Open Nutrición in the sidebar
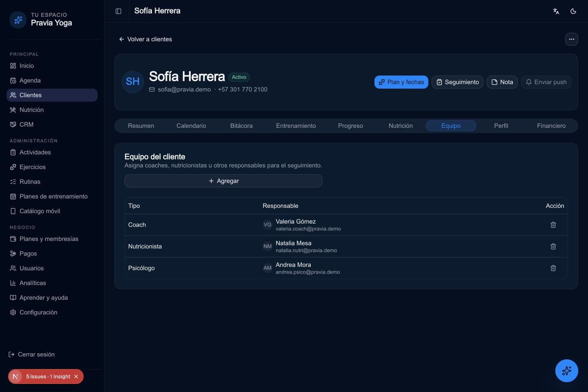 [x=52, y=110]
